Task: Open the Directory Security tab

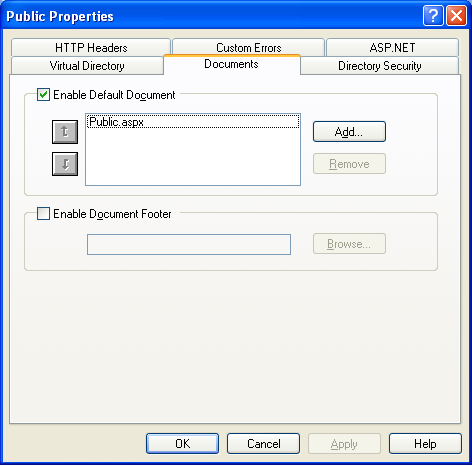Action: point(380,65)
